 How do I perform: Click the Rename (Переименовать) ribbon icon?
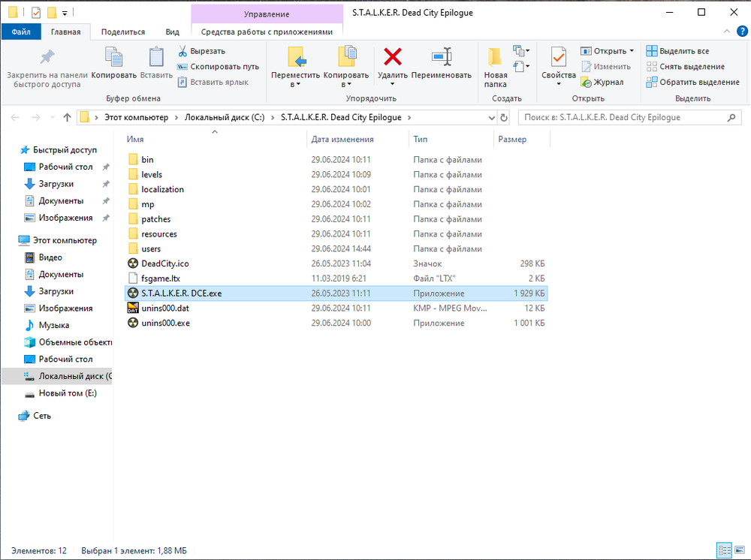click(x=441, y=57)
